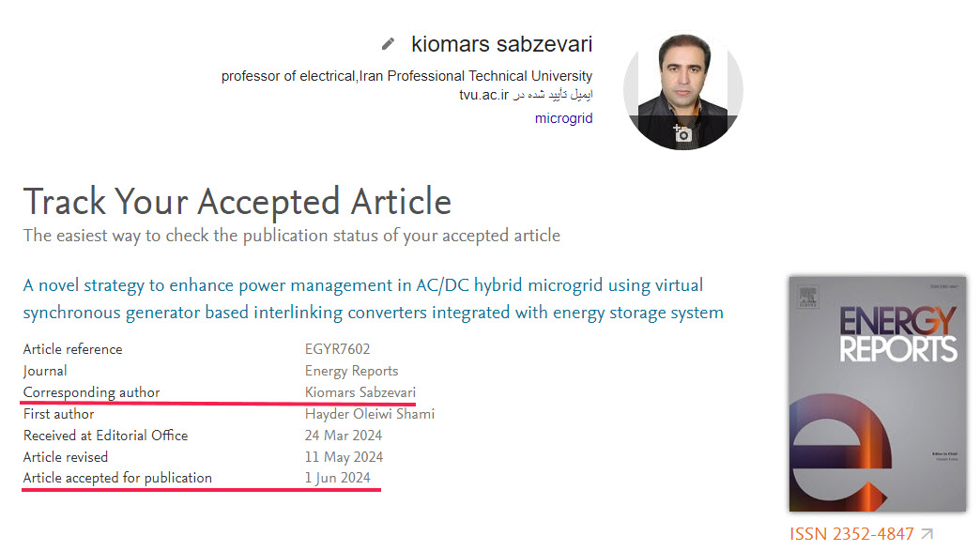This screenshot has height=551, width=980.
Task: Click the Track Your Accepted Article heading
Action: click(237, 202)
